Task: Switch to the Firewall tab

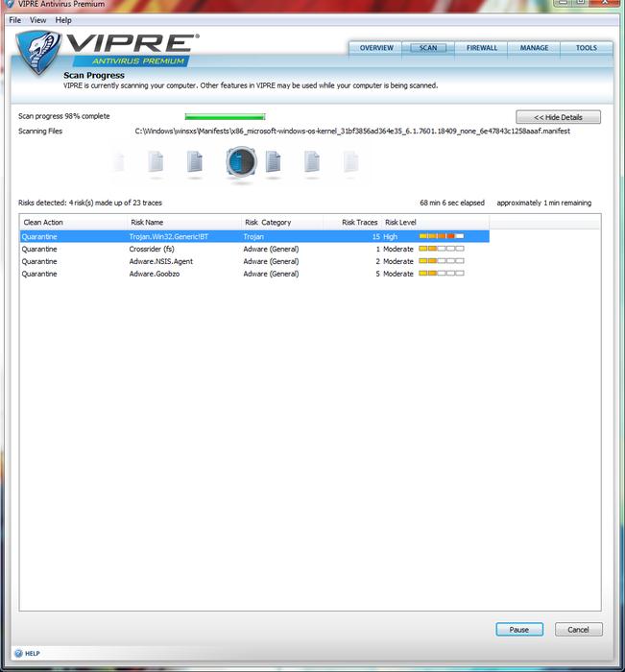Action: [482, 48]
